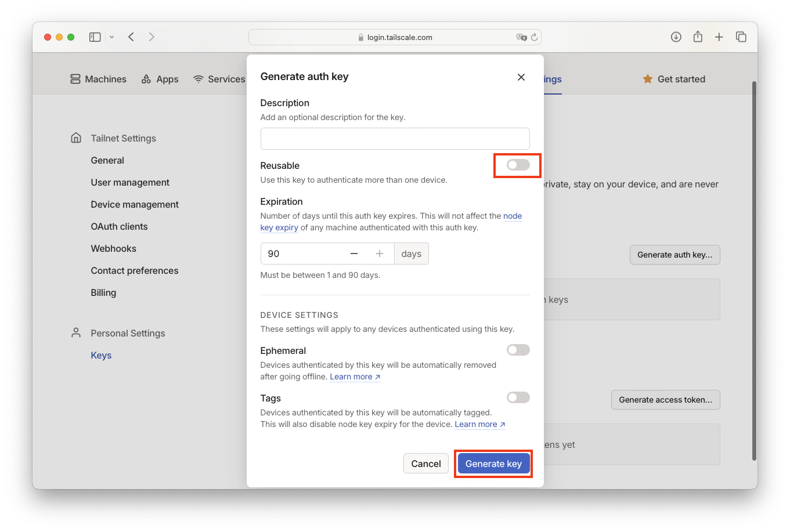Turn on the Tags switch
This screenshot has width=790, height=532.
pyautogui.click(x=518, y=397)
